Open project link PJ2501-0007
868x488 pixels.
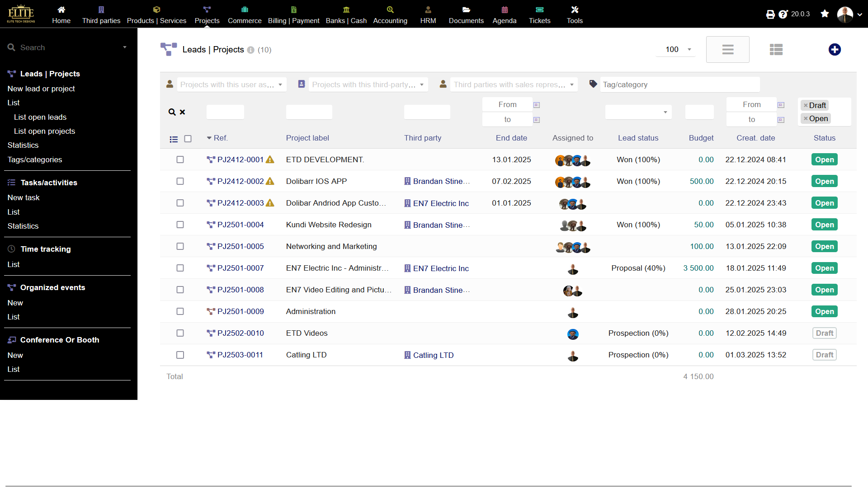(x=240, y=268)
